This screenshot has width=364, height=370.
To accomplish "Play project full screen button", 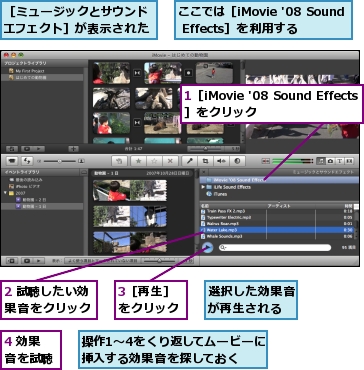I will 27,149.
